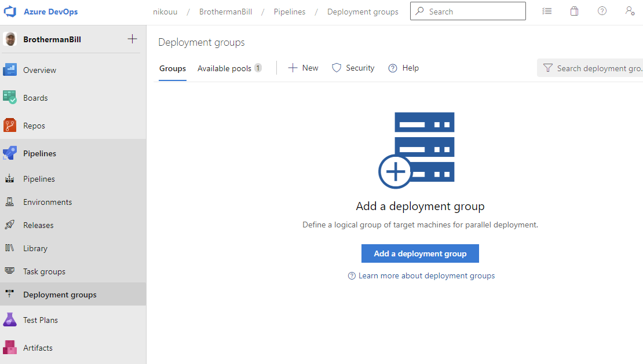Click the Artifacts icon
This screenshot has width=643, height=364.
tap(10, 348)
